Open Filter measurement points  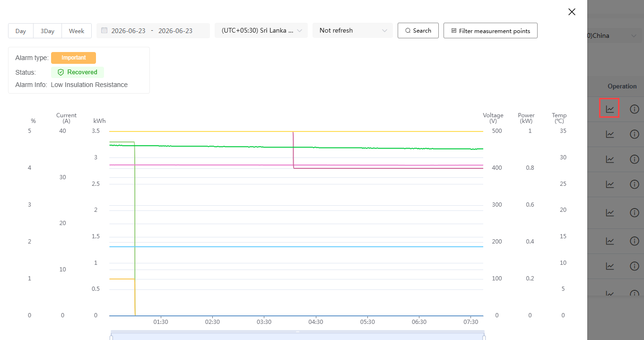click(x=490, y=31)
